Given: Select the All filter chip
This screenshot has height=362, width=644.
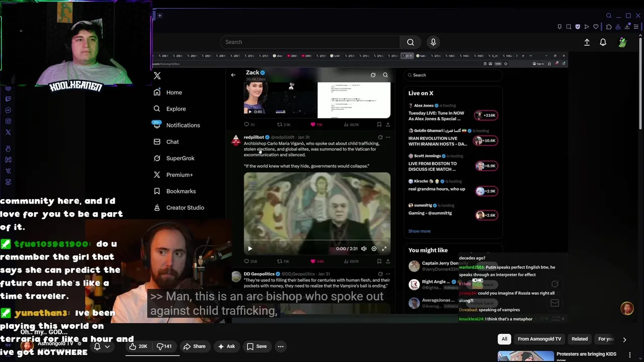Looking at the screenshot, I should (504, 339).
